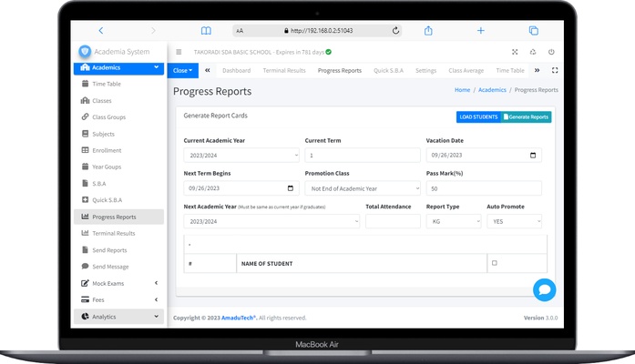Open the Auto Promote dropdown
The image size is (635, 364).
[514, 221]
